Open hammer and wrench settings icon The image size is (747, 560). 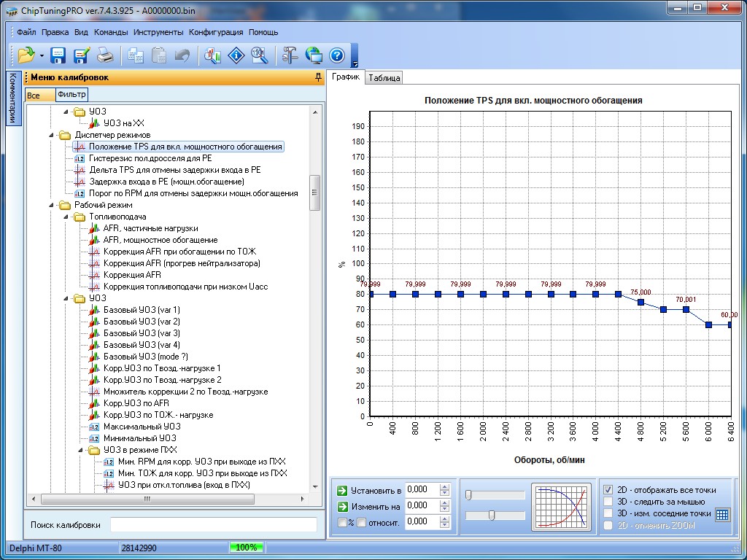[290, 55]
